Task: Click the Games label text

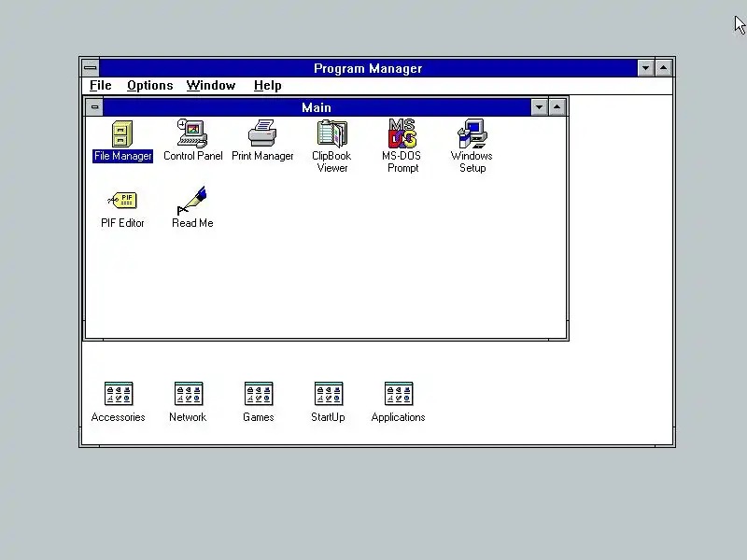Action: (259, 417)
